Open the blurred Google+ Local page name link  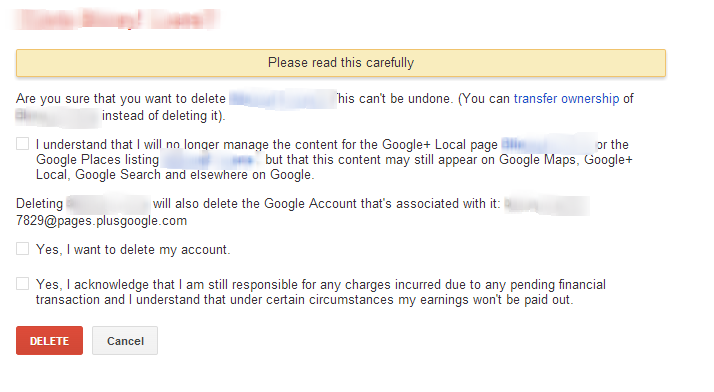[x=549, y=144]
